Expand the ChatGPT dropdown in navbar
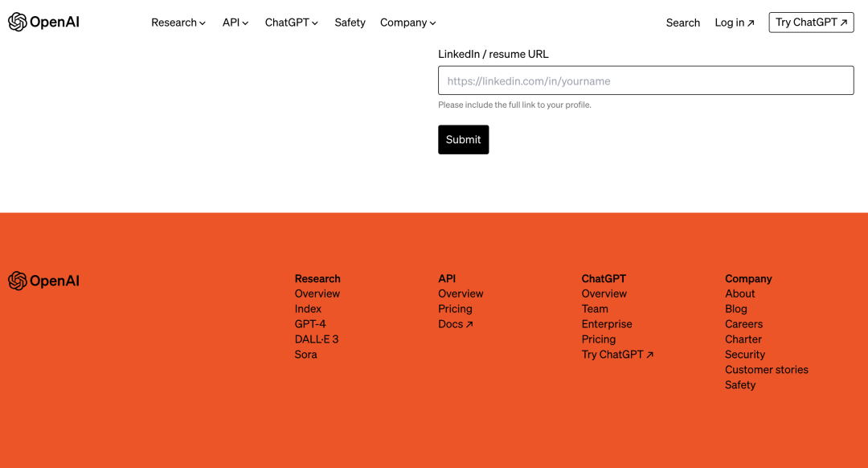 click(x=291, y=23)
